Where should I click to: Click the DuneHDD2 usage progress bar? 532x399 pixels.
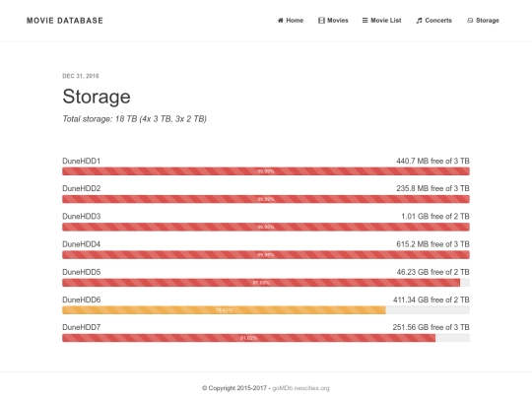click(x=266, y=199)
